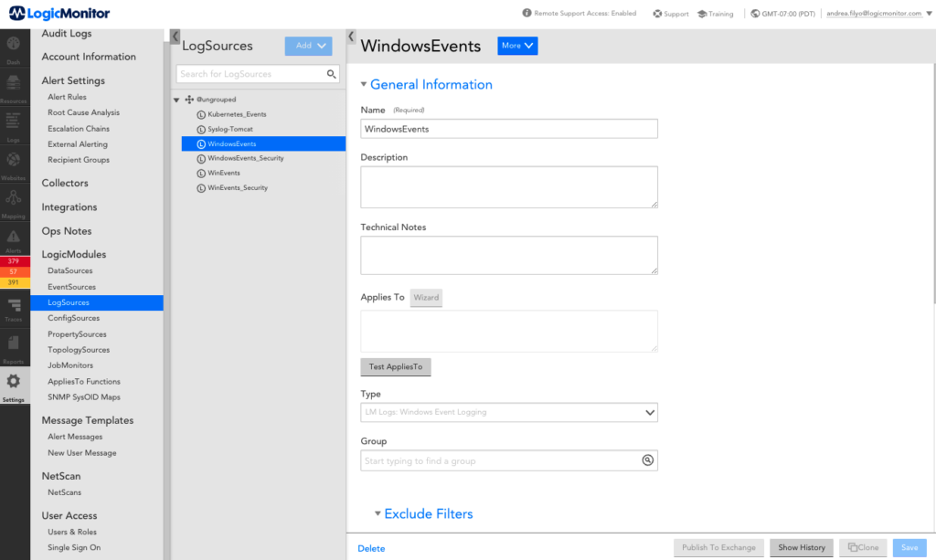Open the Dash section in the sidebar

(14, 49)
